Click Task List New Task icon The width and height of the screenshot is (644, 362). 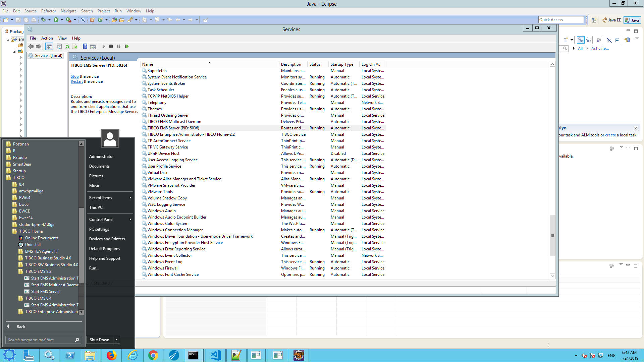pyautogui.click(x=566, y=40)
